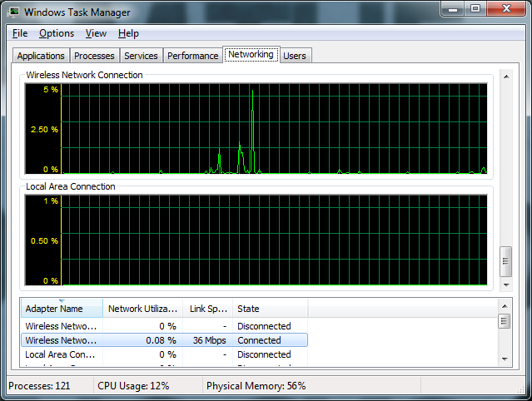Switch to the Services tab

tap(141, 56)
